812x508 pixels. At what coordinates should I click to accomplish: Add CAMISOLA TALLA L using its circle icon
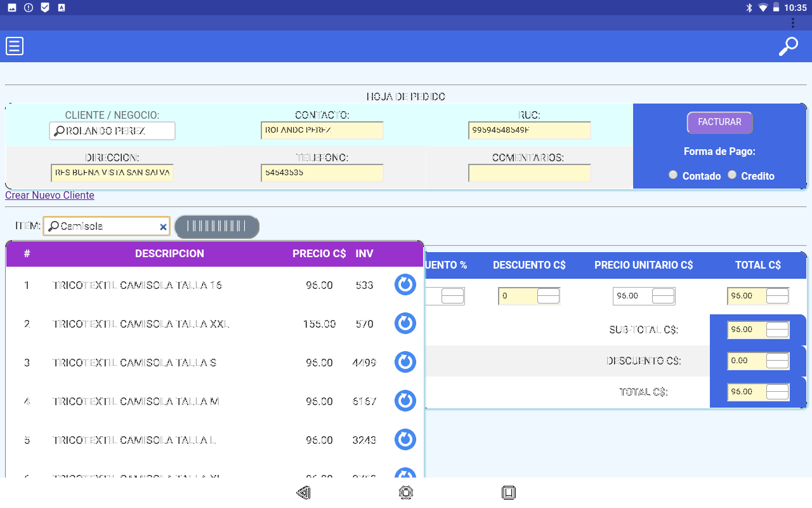[x=405, y=439]
